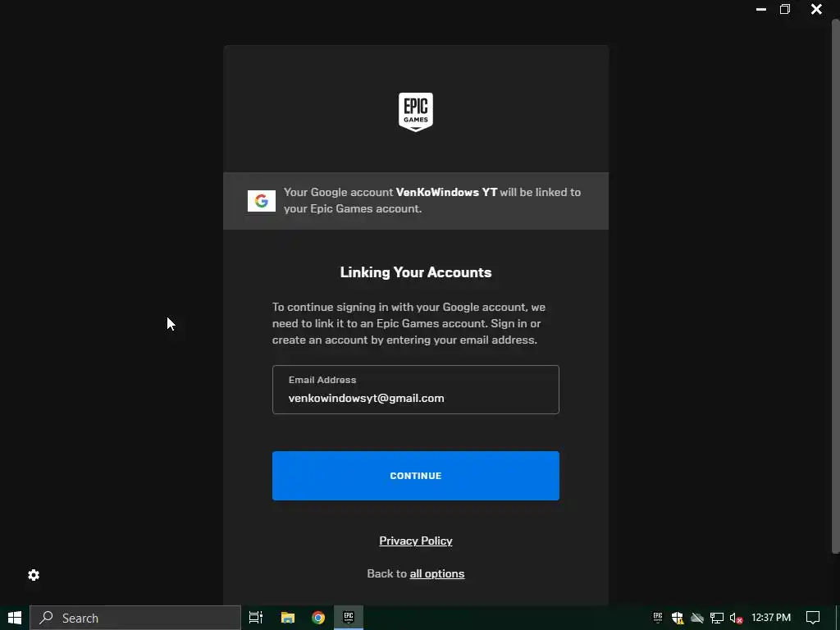Close the Epic Games window

click(x=816, y=9)
